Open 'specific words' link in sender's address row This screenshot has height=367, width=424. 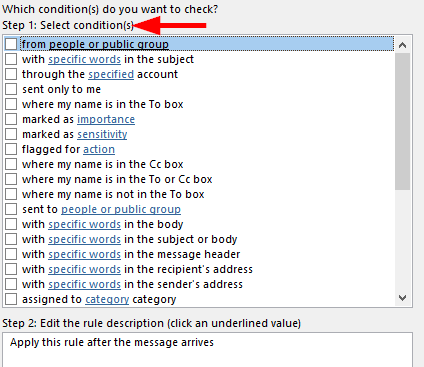[x=84, y=284]
